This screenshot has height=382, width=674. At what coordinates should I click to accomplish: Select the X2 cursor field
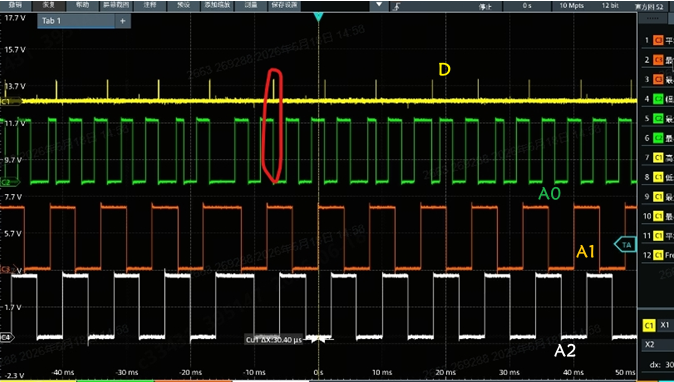click(x=658, y=344)
